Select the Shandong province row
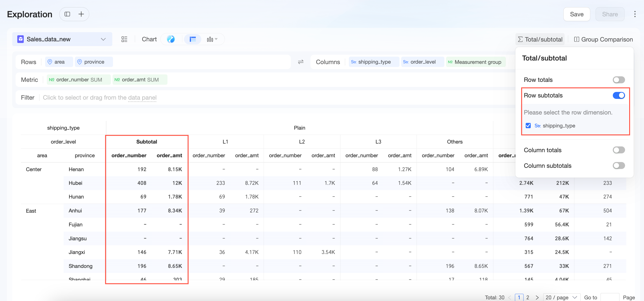Viewport: 644px width, 301px height. 81,266
